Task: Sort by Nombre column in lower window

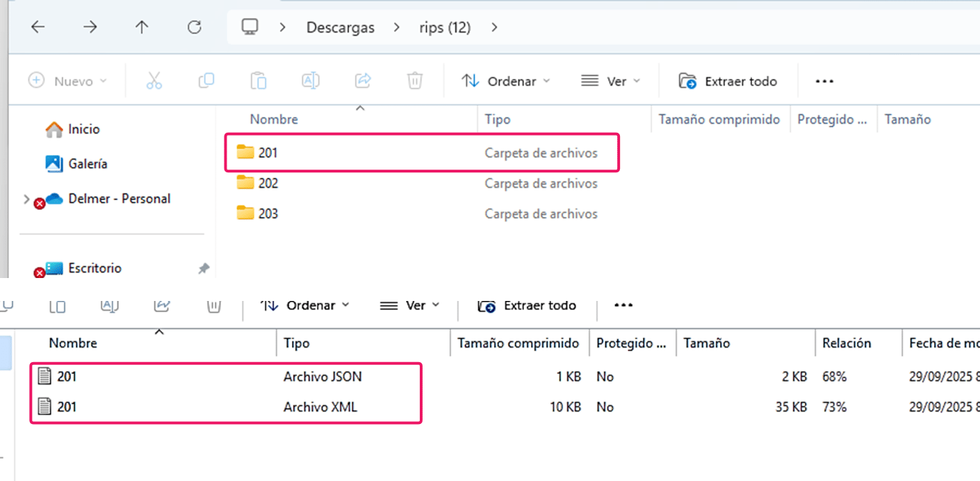Action: pos(73,343)
